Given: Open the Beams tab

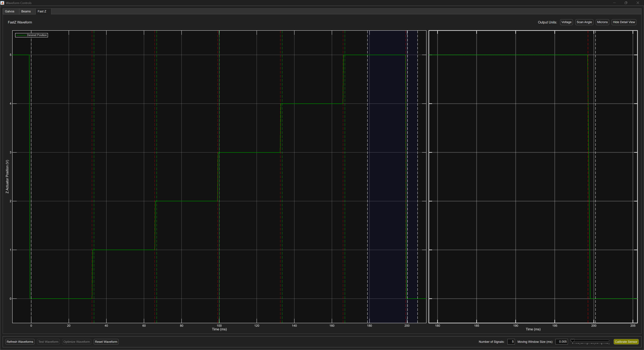Looking at the screenshot, I should pos(26,12).
